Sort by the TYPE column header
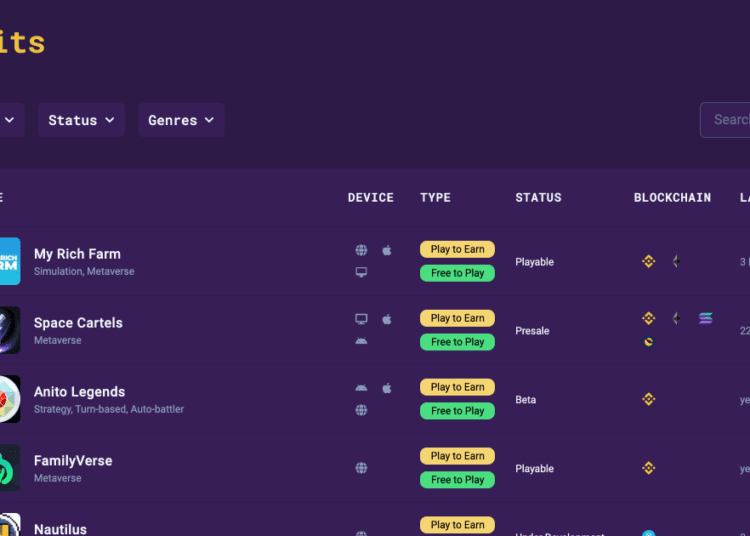The width and height of the screenshot is (750, 536). 435,197
